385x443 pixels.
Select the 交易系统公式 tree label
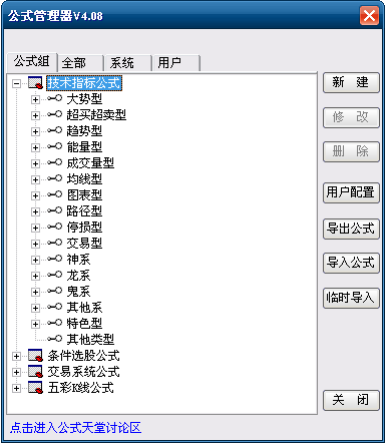point(83,372)
